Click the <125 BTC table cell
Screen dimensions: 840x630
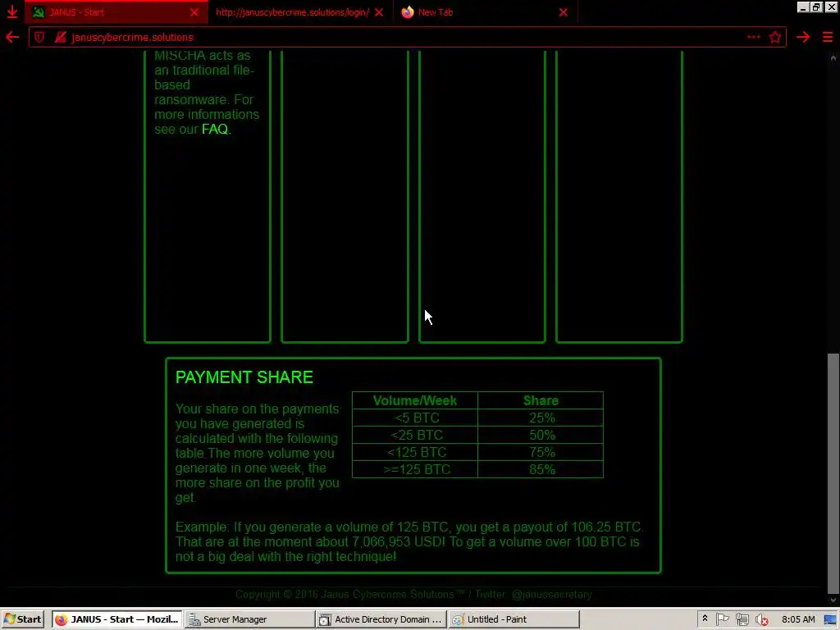[414, 452]
